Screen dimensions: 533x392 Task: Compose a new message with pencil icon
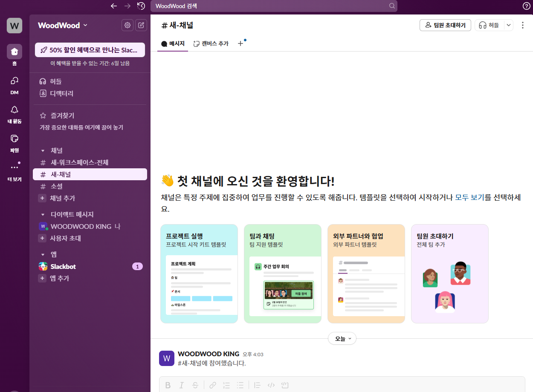(x=141, y=25)
